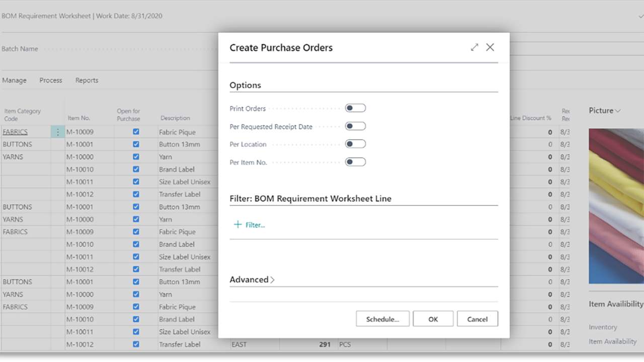
Task: Uncheck Open for Purchase for Button 13mm
Action: 136,144
